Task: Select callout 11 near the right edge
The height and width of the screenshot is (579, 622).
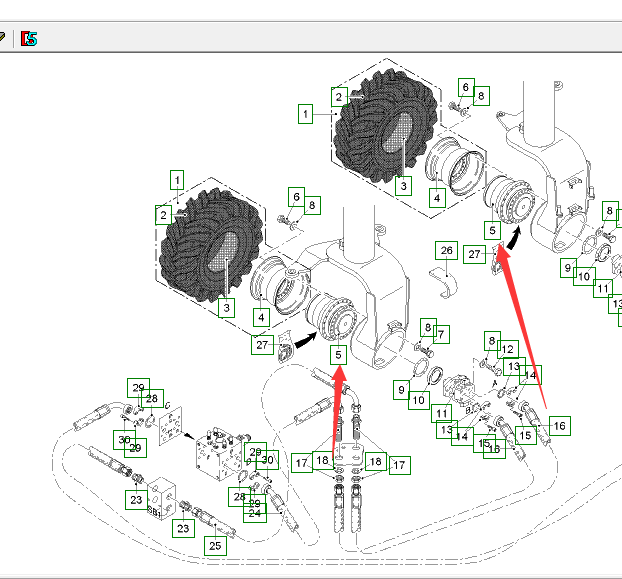Action: point(604,288)
